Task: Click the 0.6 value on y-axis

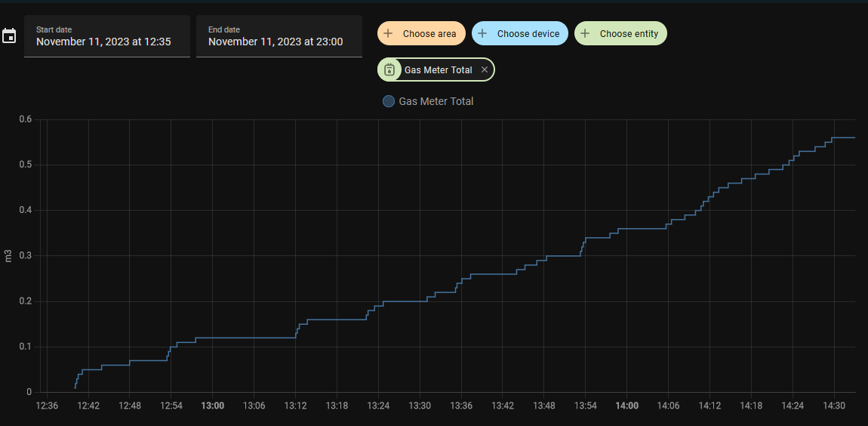Action: click(25, 119)
